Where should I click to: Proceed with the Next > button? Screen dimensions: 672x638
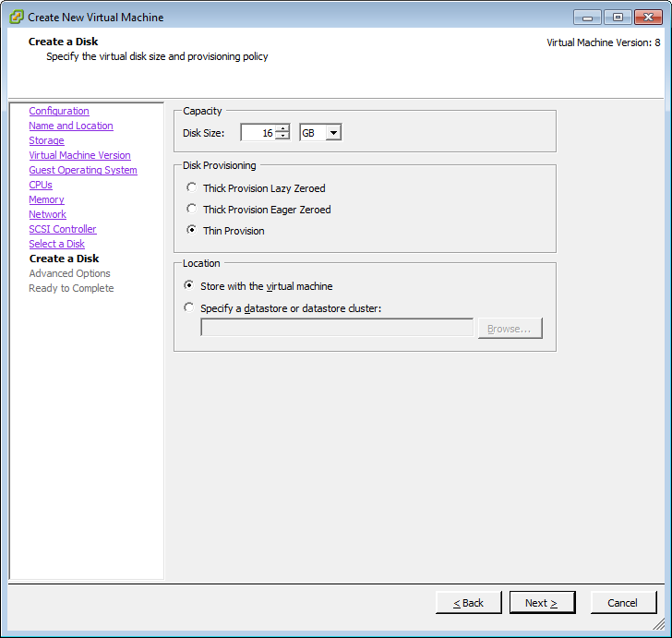pos(542,603)
